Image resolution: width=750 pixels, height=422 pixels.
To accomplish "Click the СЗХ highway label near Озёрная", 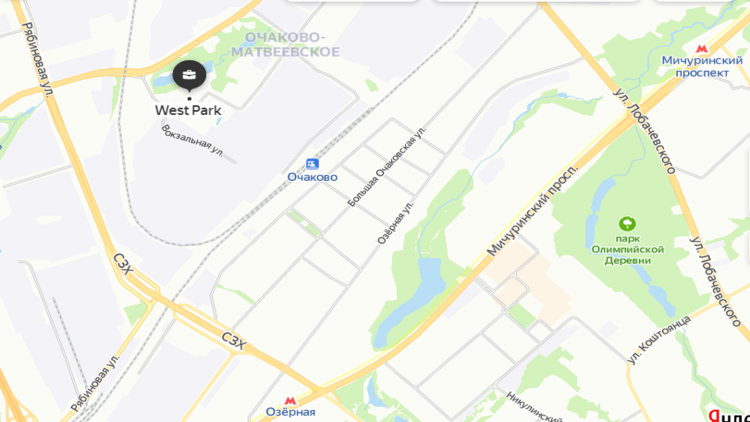I will (234, 342).
